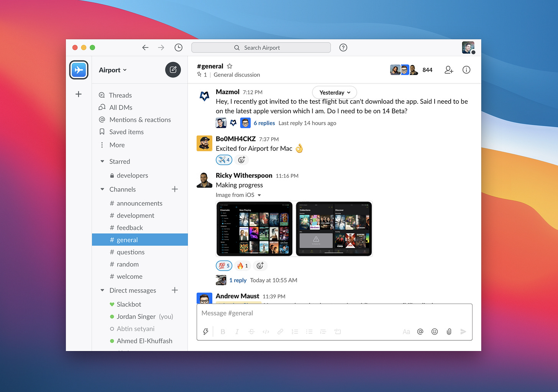Toggle airplane reaction with 4 count
This screenshot has height=392, width=558.
pos(224,160)
